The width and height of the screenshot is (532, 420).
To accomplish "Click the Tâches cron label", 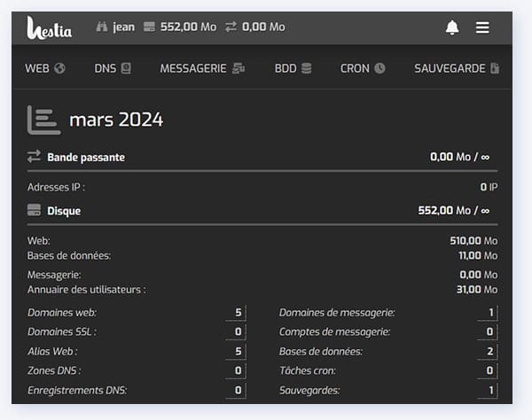I will point(308,370).
